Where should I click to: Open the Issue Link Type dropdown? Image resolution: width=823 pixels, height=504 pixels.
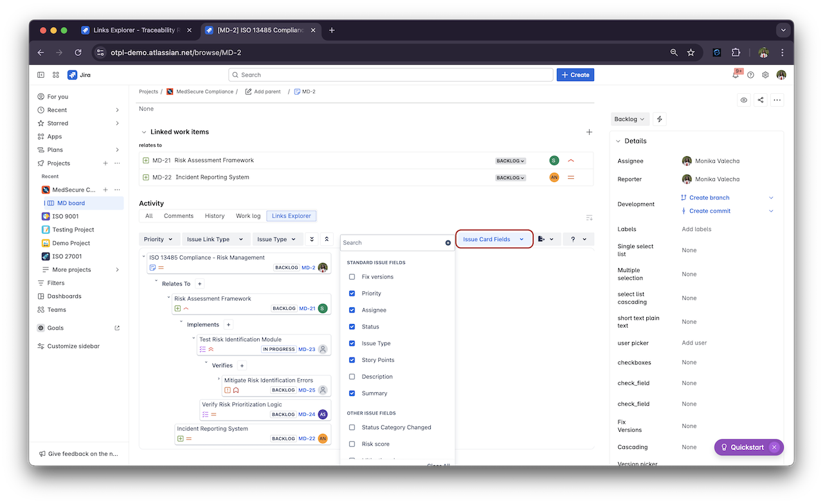point(214,239)
